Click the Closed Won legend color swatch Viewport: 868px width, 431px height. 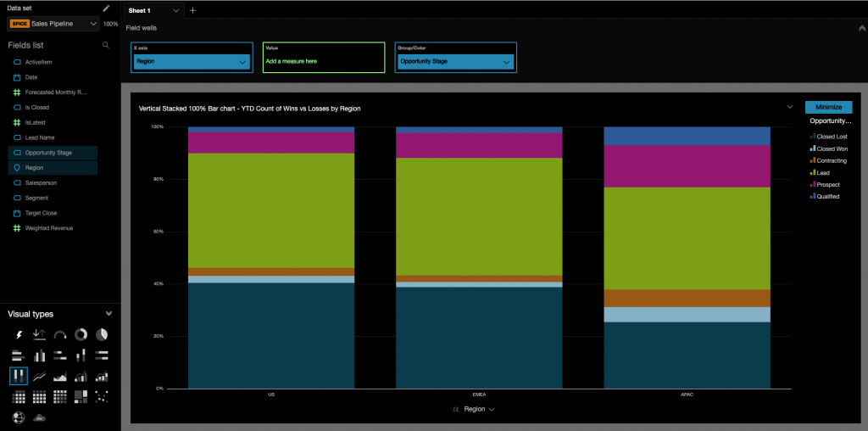[x=813, y=148]
